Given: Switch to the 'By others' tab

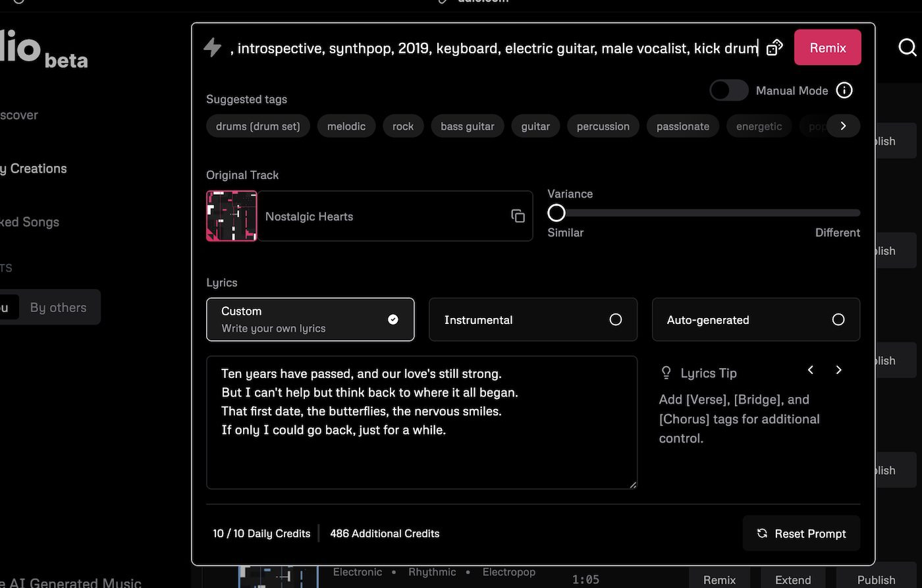Looking at the screenshot, I should [x=58, y=307].
